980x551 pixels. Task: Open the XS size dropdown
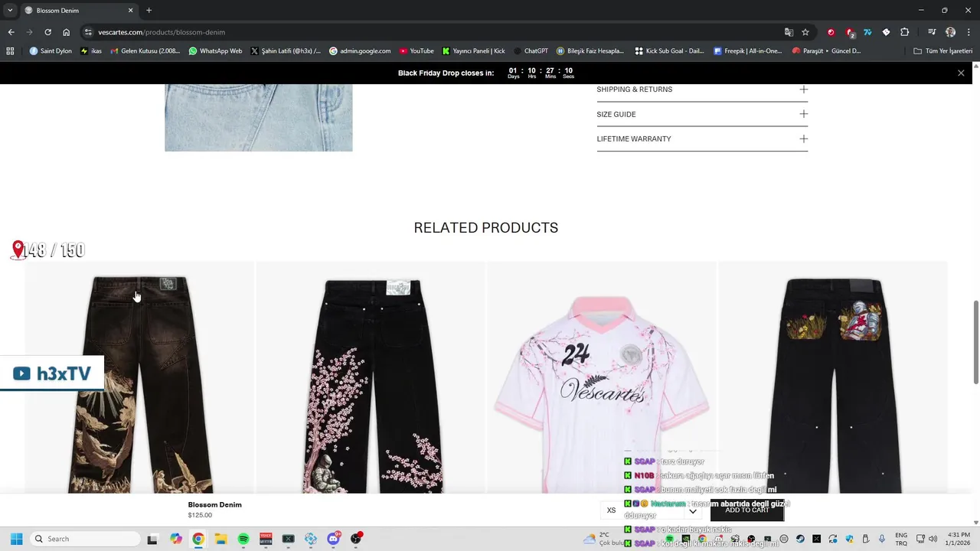coord(652,510)
